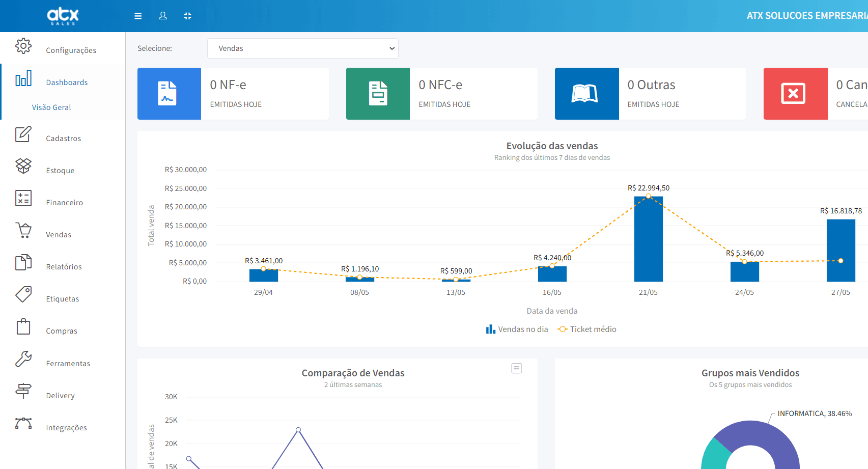Click the Relatórios documents icon
Viewport: 868px width, 469px height.
(x=23, y=262)
